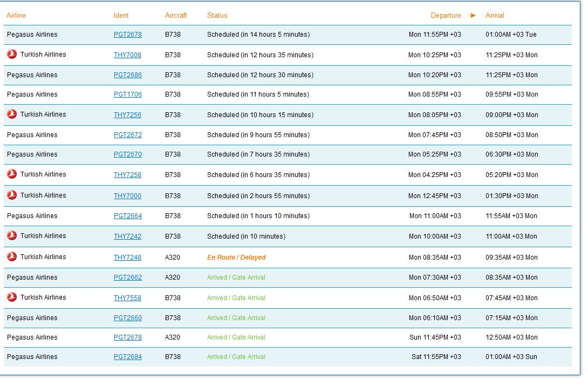Screen dimensions: 588x386
Task: Open the THY7258 flight link
Action: (x=127, y=175)
